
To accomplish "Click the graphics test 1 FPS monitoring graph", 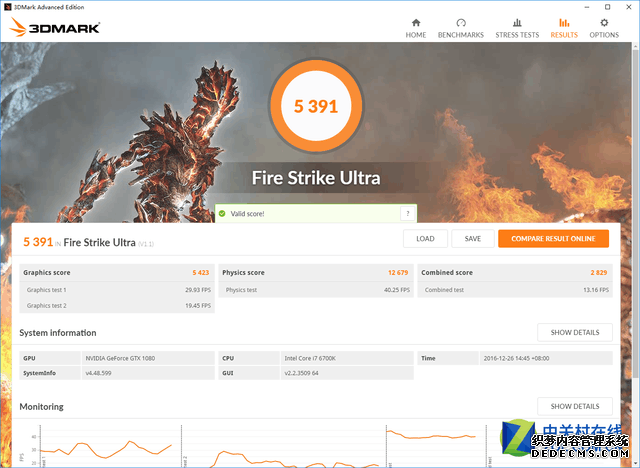I will (106, 450).
